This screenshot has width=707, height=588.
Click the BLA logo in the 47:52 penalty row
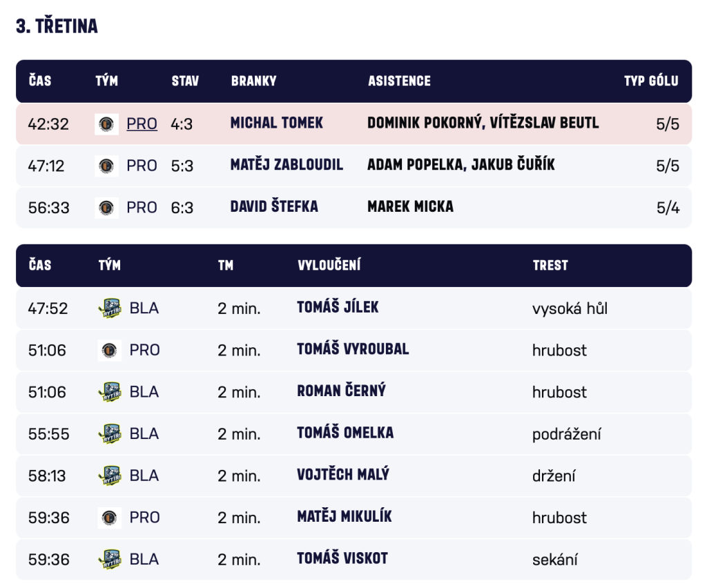click(x=109, y=308)
